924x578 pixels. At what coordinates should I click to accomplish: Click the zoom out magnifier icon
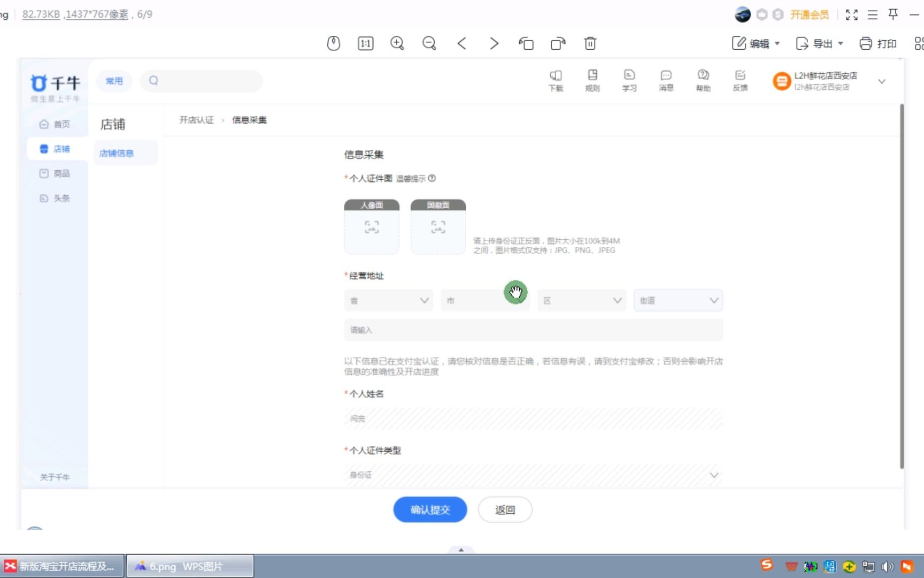(x=429, y=43)
